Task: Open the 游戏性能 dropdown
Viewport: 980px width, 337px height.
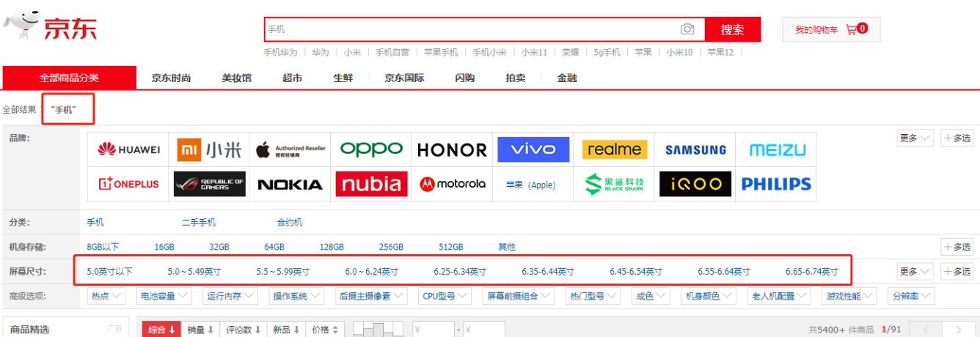Action: (x=849, y=296)
